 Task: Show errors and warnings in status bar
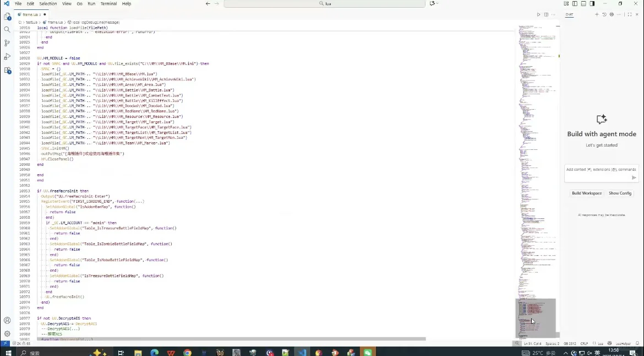point(21,343)
